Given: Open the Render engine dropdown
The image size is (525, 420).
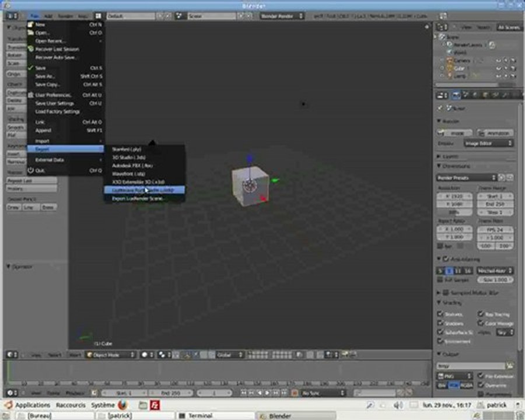Looking at the screenshot, I should tap(282, 16).
